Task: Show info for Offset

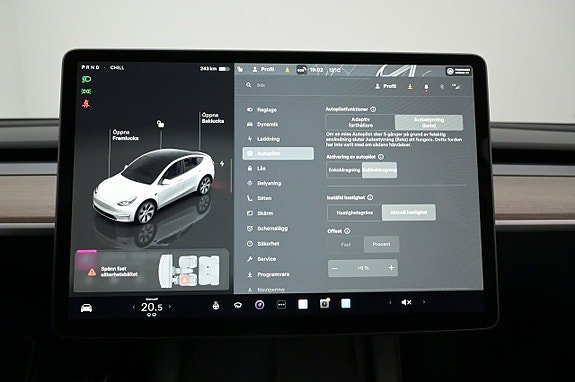Action: coord(347,231)
